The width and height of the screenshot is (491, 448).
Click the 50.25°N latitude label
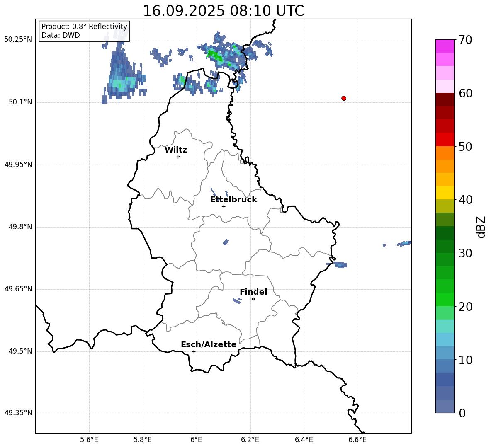tap(18, 40)
